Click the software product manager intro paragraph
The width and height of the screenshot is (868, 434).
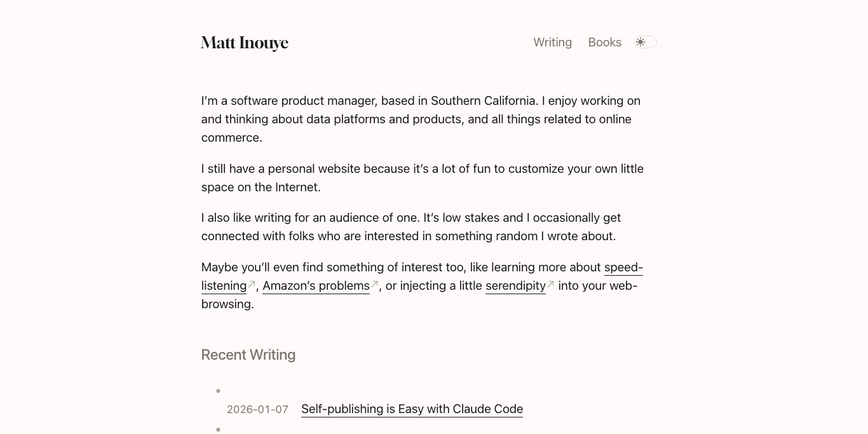tap(421, 119)
